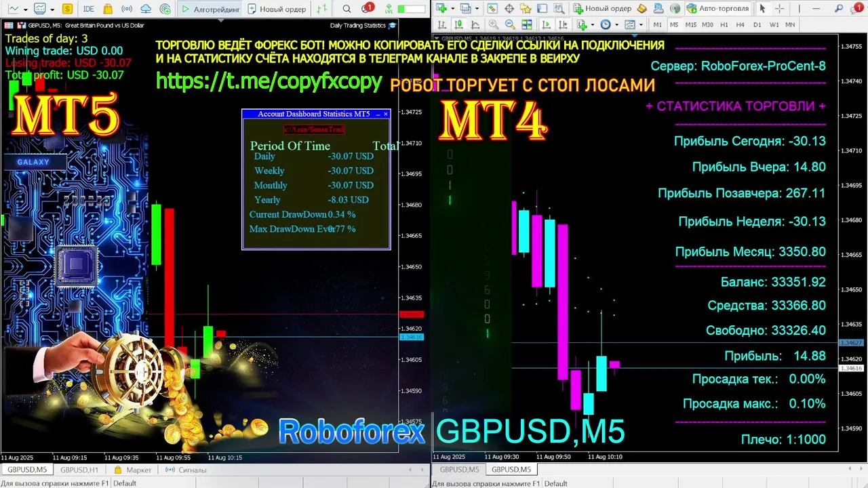Screen dimensions: 868x488
Task: Switch to GBPUSD,H1 tab in MT5
Action: point(79,470)
